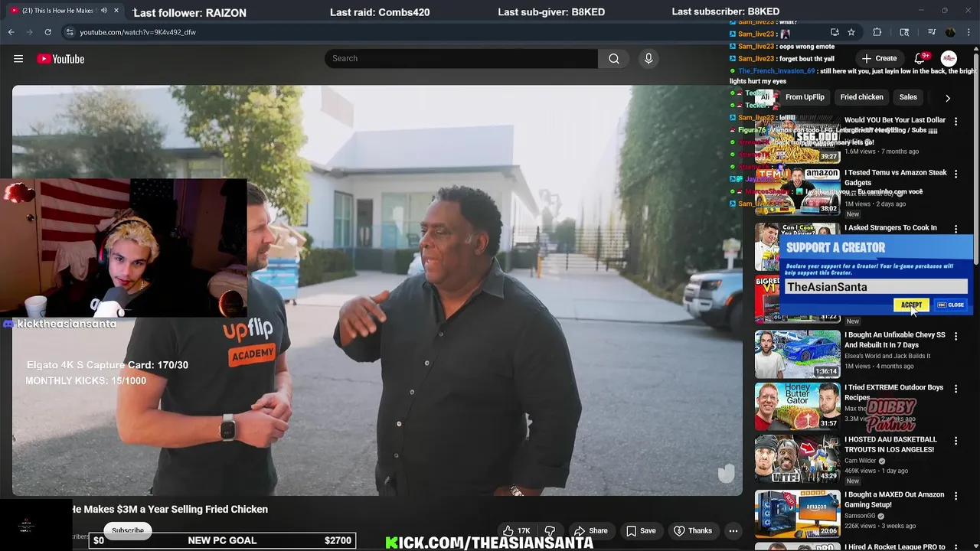
Task: Like the video with thumbs-up 17K
Action: 516,530
